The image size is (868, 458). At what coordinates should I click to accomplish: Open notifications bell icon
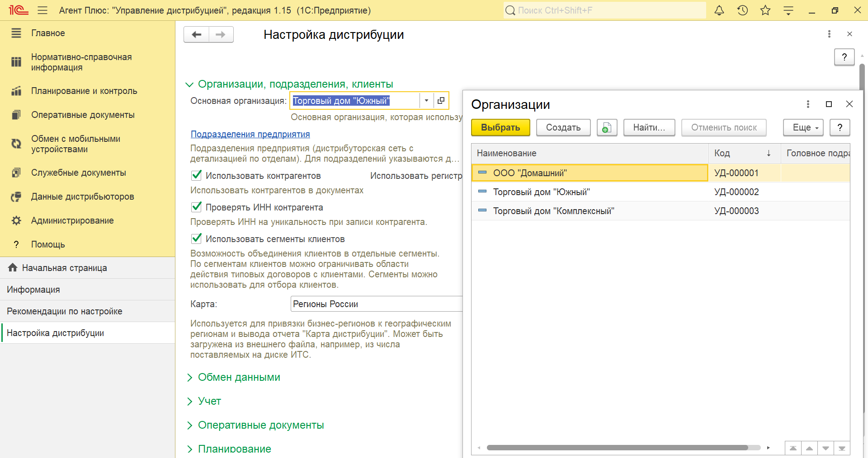(719, 10)
